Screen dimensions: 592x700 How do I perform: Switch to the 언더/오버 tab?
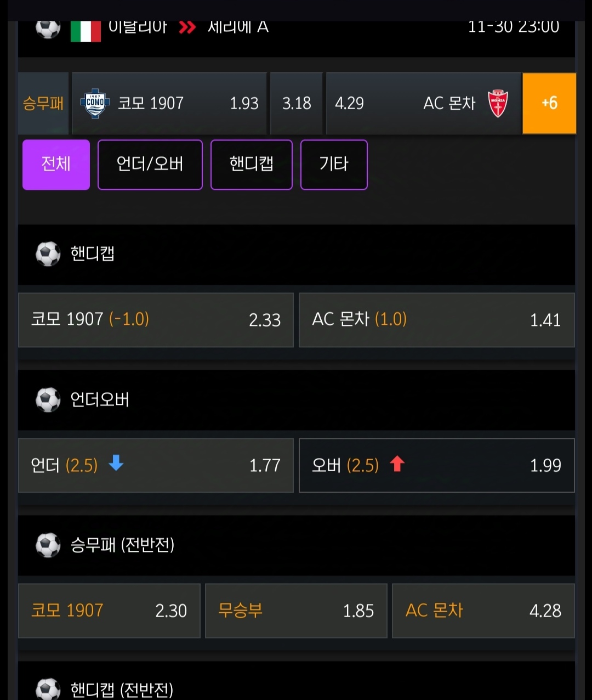click(x=150, y=165)
